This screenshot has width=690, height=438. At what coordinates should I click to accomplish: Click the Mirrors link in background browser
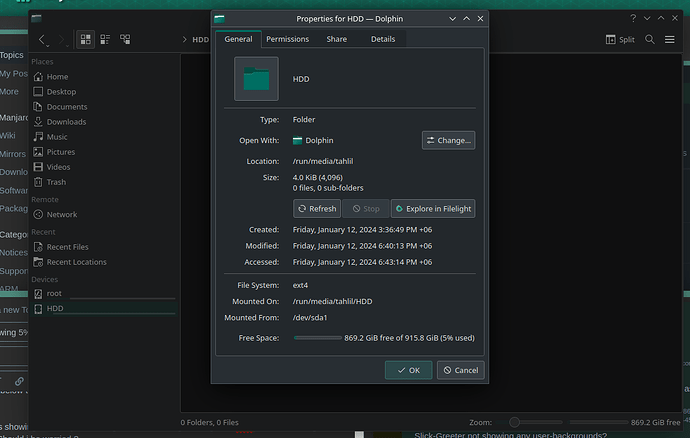13,154
